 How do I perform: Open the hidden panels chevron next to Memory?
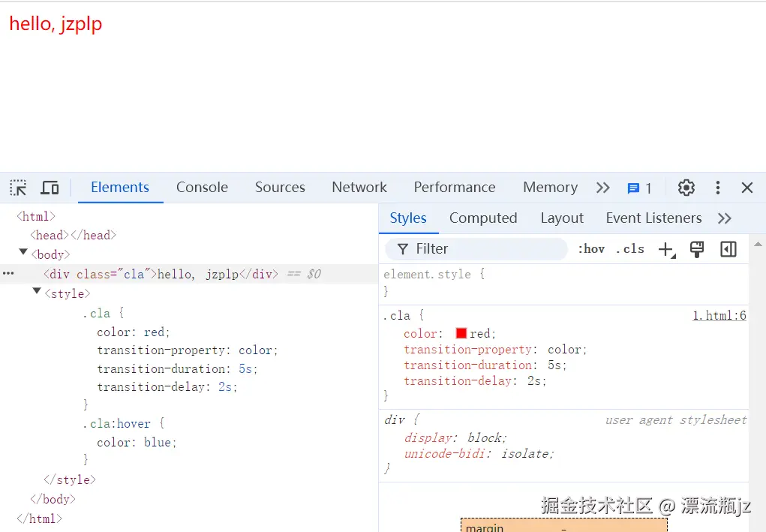coord(602,188)
